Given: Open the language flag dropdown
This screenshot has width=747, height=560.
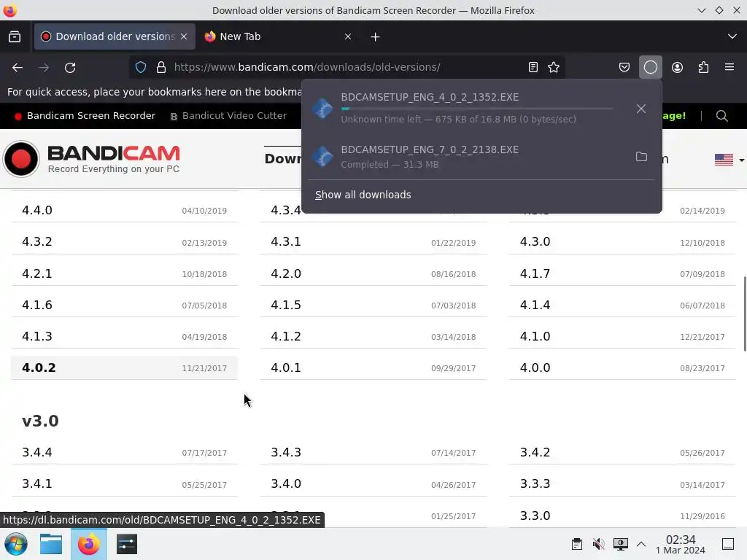Looking at the screenshot, I should [729, 160].
